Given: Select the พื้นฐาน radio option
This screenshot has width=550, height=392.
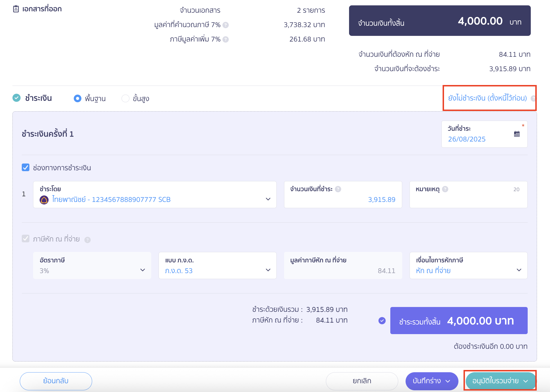Looking at the screenshot, I should tap(77, 98).
